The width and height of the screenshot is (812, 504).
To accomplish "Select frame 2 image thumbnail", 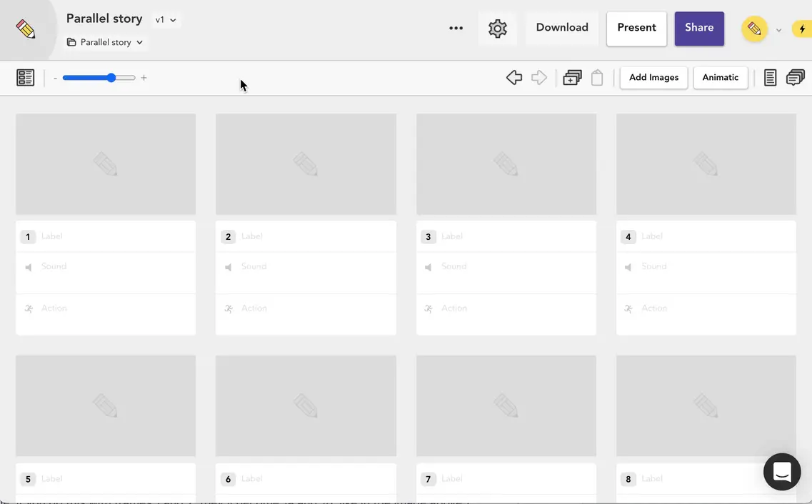I will tap(306, 164).
